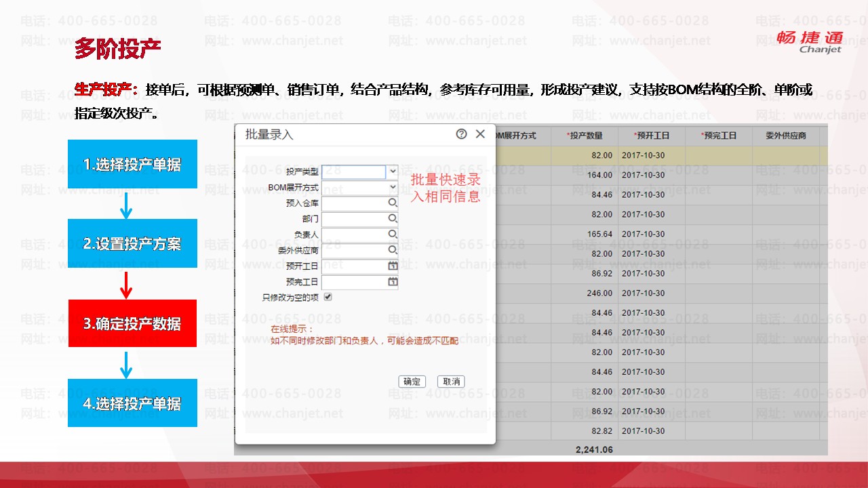Click the 部门 lookup magnifier icon
The image size is (868, 488).
click(x=393, y=218)
